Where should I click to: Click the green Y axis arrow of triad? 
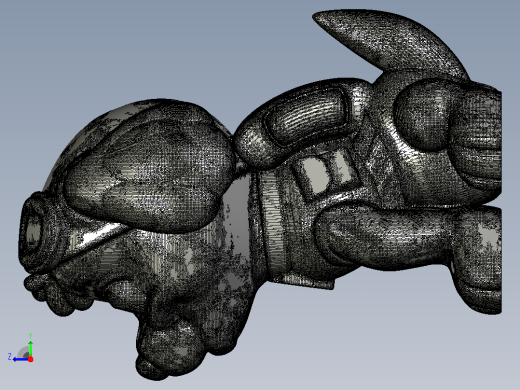pos(30,348)
